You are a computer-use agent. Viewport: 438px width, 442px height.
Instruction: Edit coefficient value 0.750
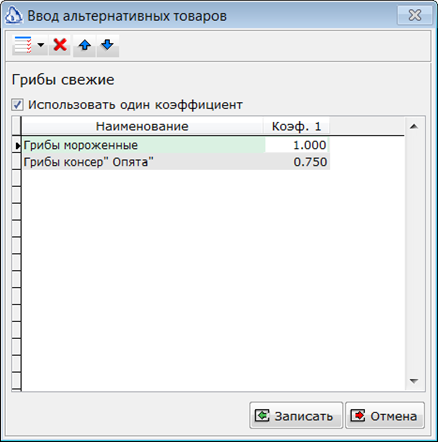click(297, 162)
